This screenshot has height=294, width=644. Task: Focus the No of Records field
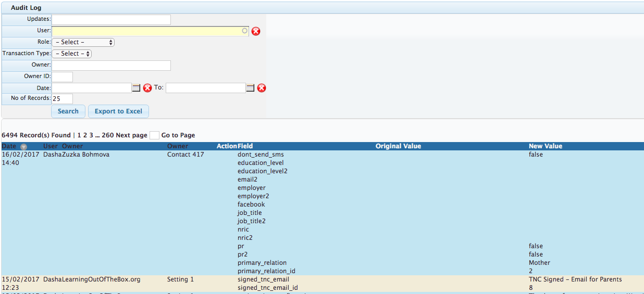[62, 99]
